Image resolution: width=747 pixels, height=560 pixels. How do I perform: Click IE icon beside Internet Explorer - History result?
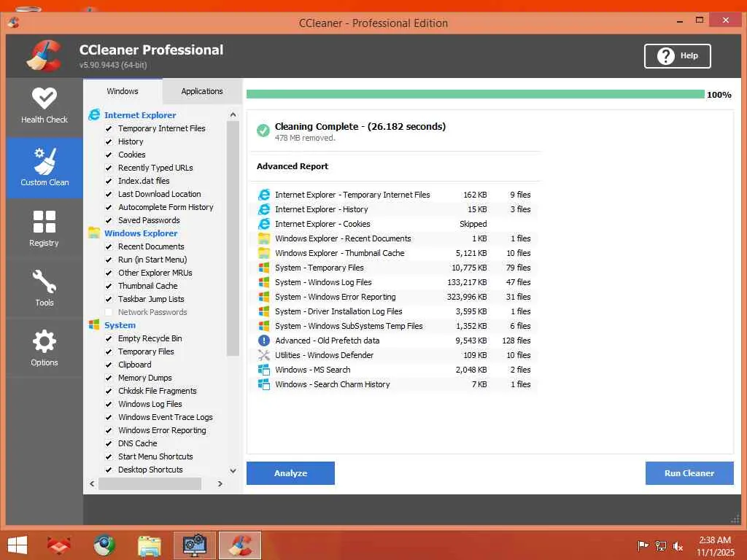coord(264,209)
